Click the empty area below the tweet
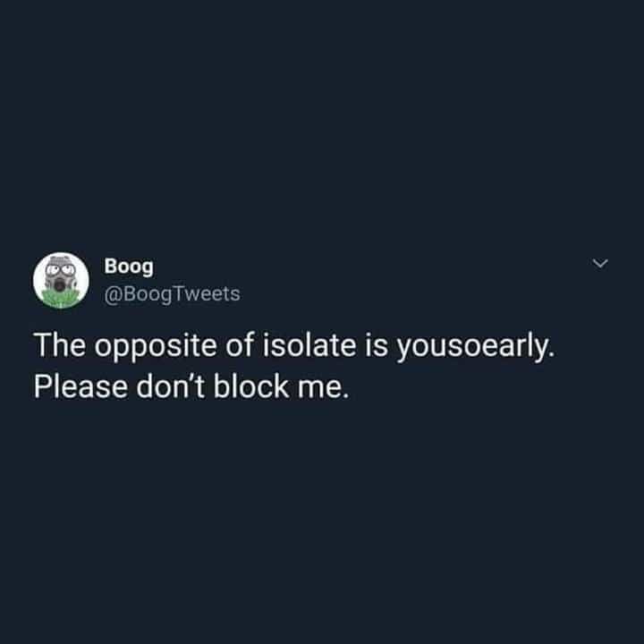 [x=322, y=528]
